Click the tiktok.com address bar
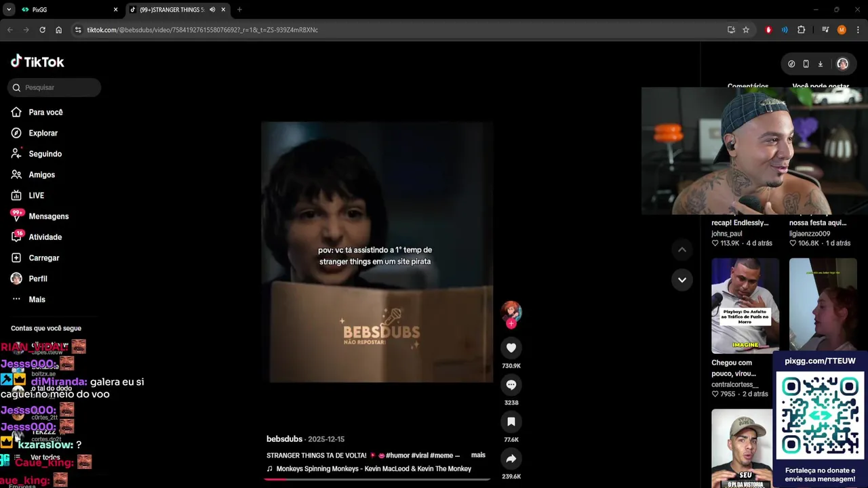 click(400, 30)
